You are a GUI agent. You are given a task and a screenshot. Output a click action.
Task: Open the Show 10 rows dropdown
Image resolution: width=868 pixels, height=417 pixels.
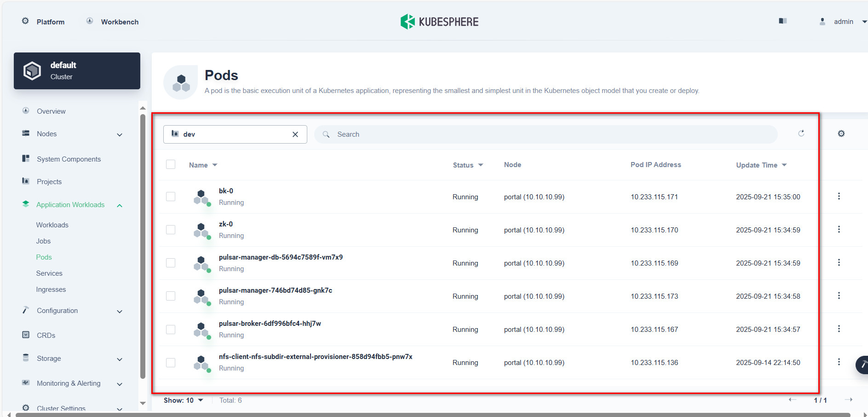click(x=183, y=400)
